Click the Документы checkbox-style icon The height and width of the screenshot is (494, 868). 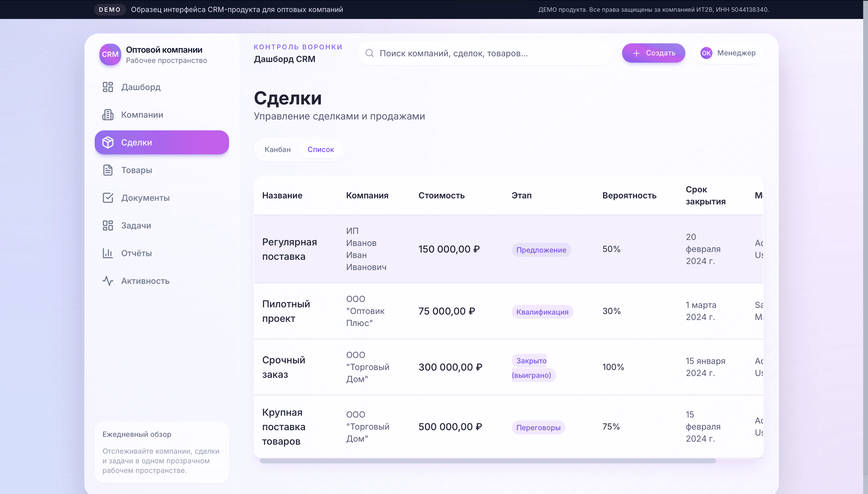[x=108, y=198]
